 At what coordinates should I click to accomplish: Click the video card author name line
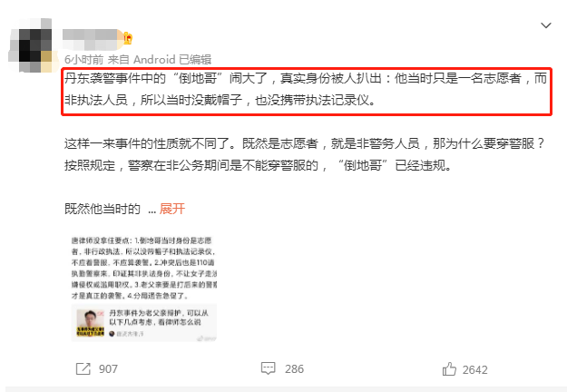pos(126,334)
